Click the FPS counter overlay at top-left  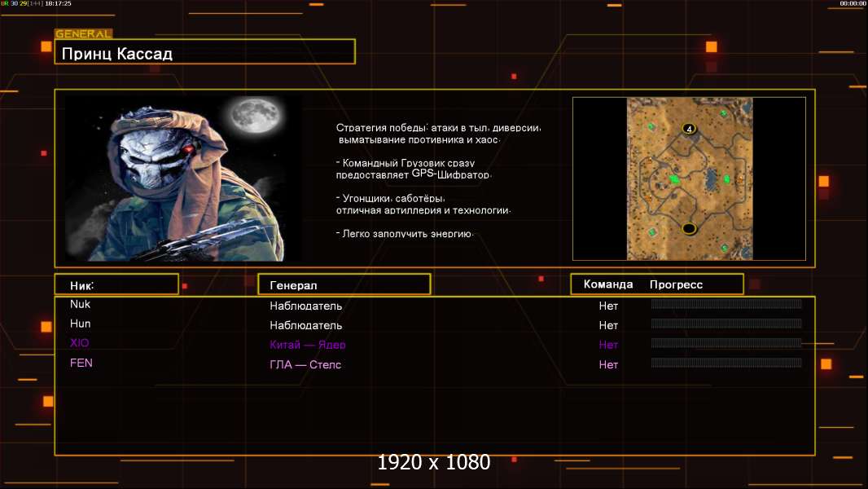pos(36,4)
